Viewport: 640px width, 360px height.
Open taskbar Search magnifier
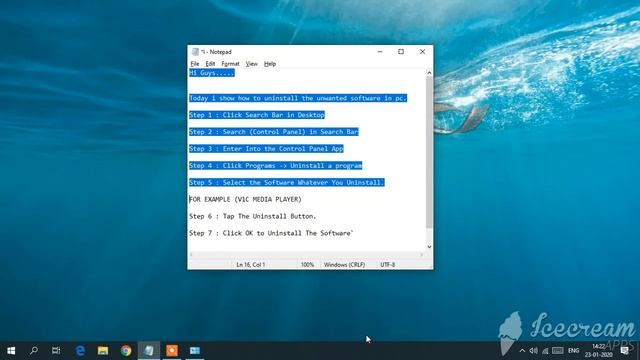(x=34, y=351)
